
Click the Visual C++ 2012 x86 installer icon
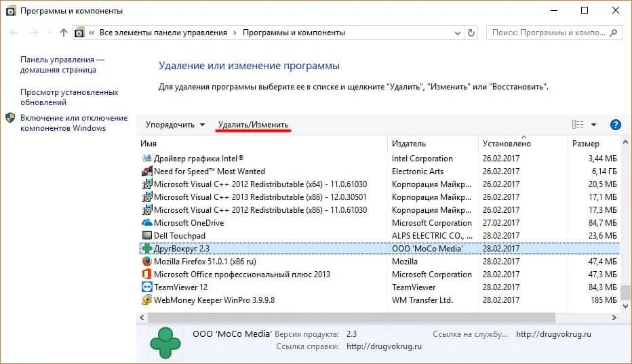(x=147, y=210)
